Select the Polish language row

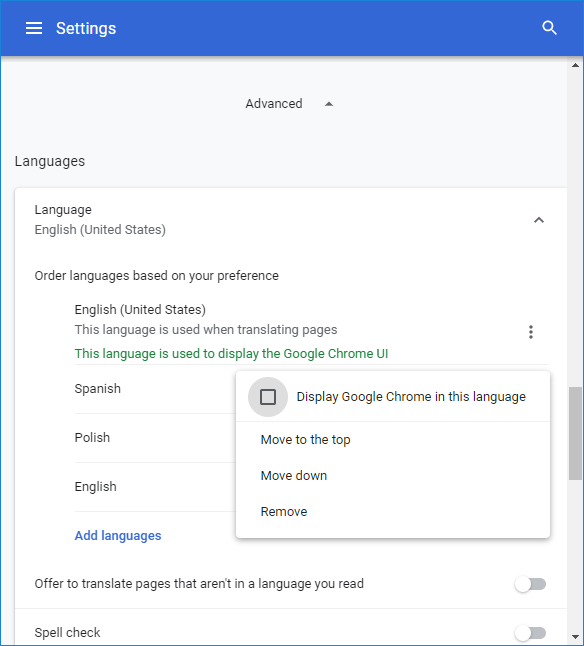pyautogui.click(x=155, y=438)
